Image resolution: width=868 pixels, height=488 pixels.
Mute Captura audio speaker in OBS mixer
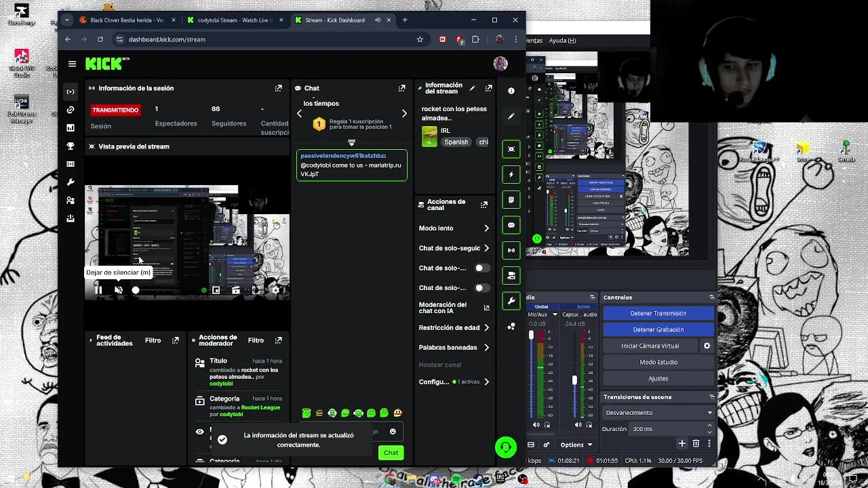578,425
